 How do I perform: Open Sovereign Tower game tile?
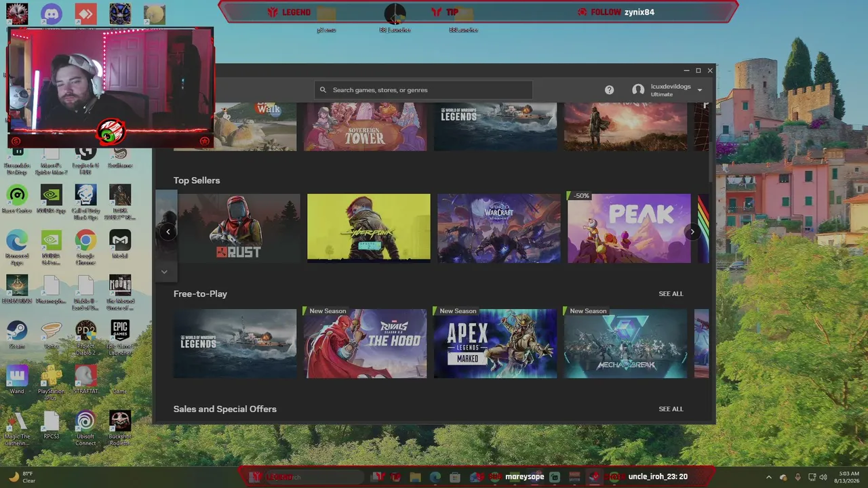point(365,127)
